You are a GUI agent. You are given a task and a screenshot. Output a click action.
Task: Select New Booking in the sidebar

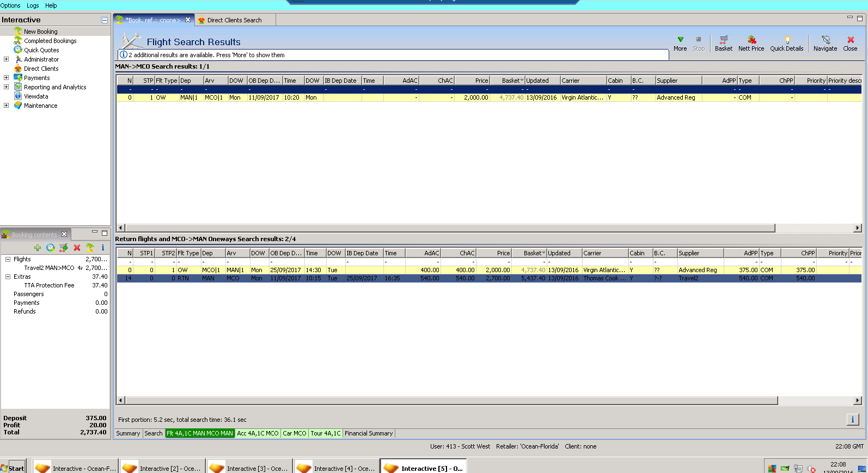(41, 32)
